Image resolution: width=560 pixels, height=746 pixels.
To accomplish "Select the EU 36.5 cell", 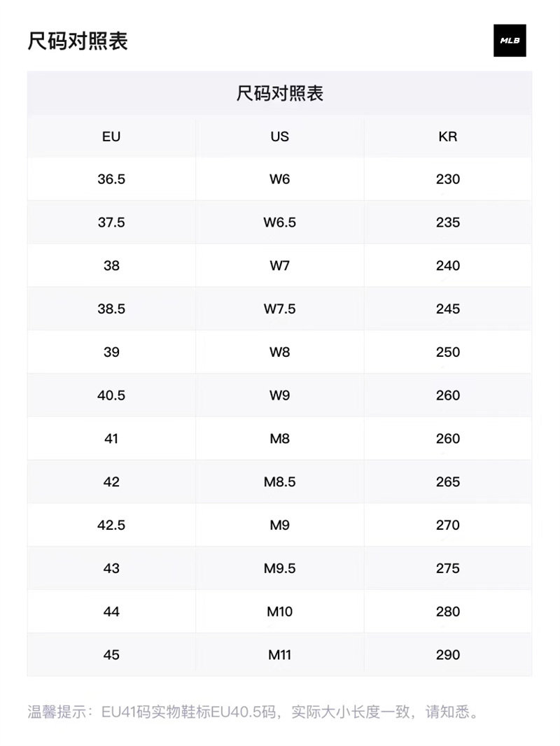I will [111, 179].
